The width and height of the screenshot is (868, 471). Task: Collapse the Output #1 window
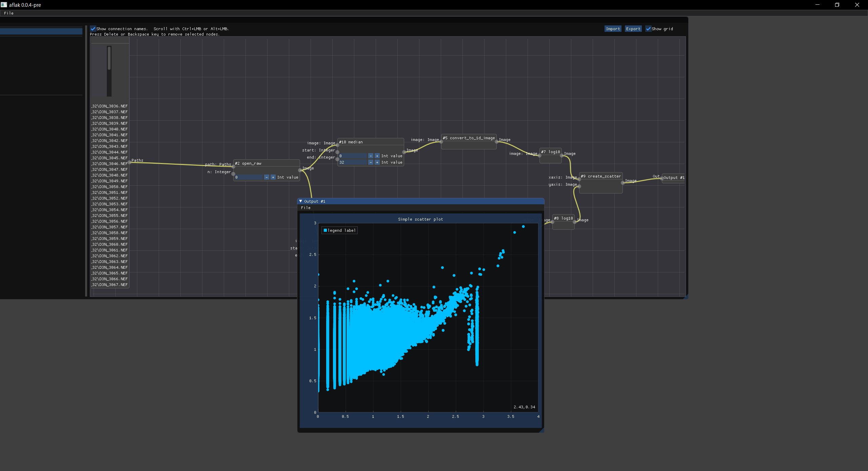[x=300, y=201]
